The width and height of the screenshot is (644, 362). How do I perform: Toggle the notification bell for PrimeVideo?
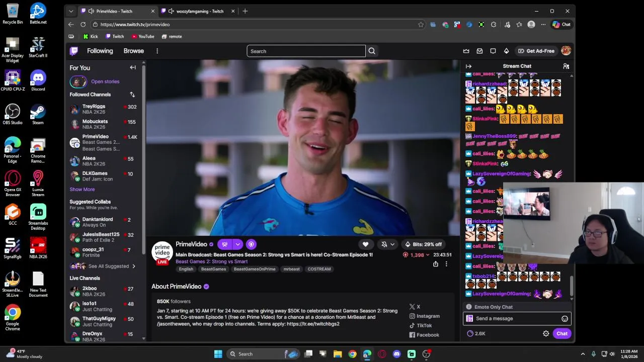coord(384,244)
